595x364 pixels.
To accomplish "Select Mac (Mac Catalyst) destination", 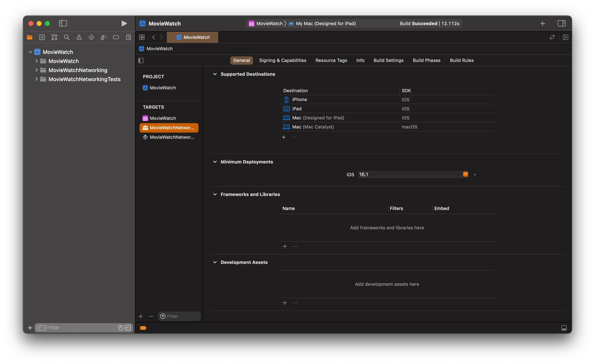I will (387, 127).
